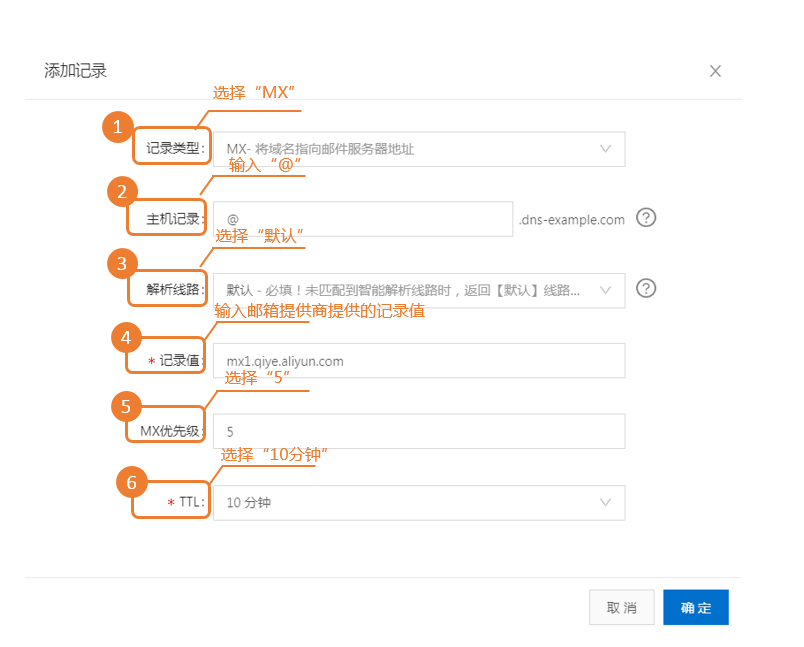Open the 记录类型 MX dropdown
The image size is (804, 647).
(x=419, y=149)
